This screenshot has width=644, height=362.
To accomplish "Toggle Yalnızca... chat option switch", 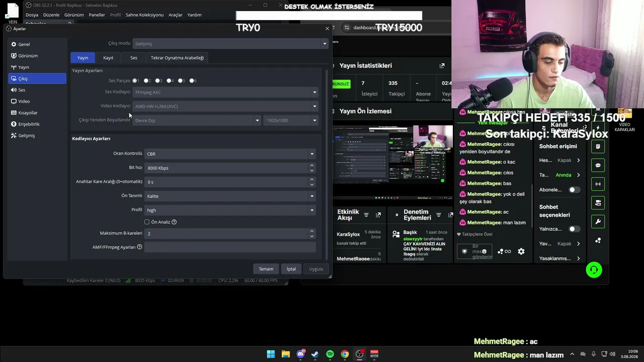I will 574,229.
